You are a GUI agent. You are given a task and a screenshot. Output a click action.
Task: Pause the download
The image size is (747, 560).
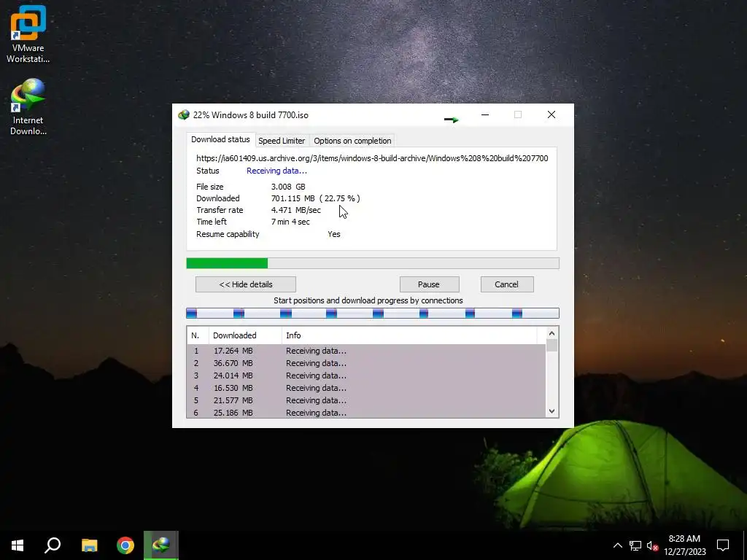[x=429, y=284]
